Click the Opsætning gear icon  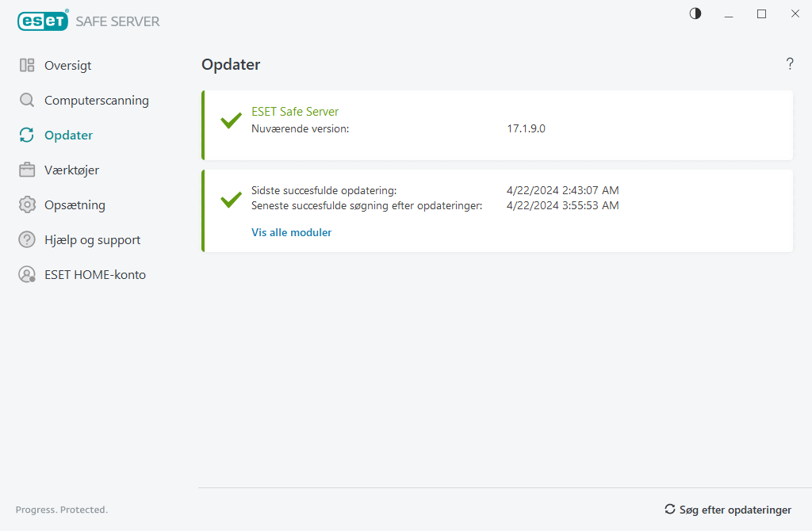[x=26, y=204]
